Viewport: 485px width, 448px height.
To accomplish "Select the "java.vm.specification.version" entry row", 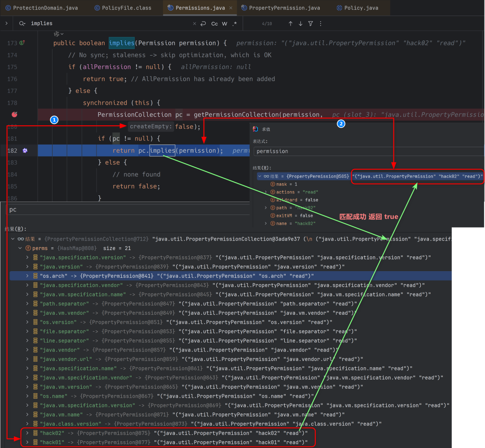I will [x=231, y=405].
